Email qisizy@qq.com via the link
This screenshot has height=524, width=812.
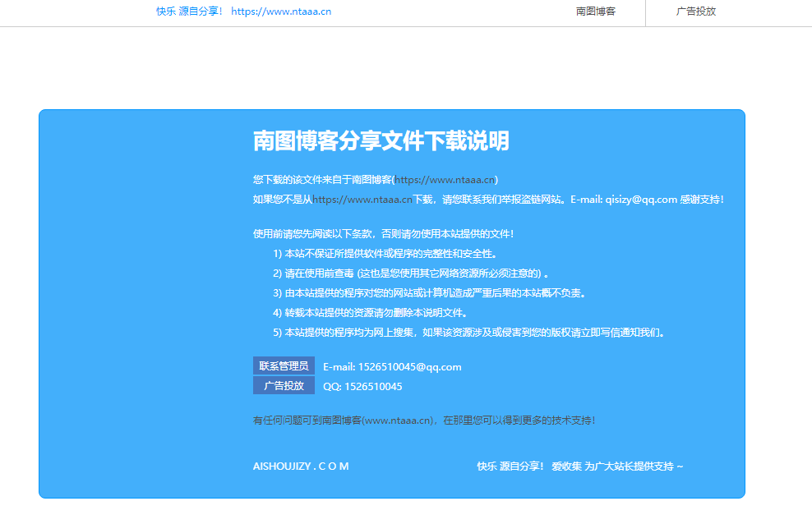[639, 199]
